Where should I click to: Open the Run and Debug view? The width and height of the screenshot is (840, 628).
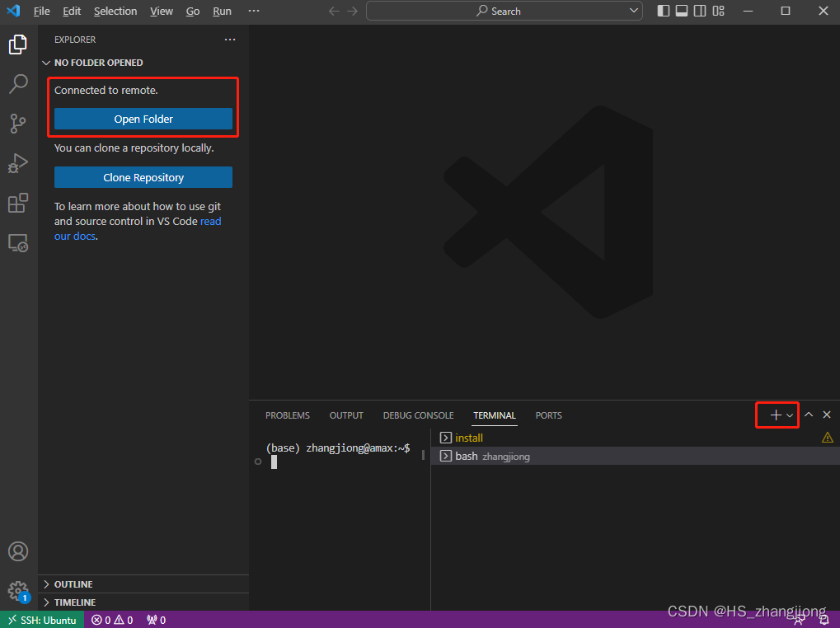point(17,163)
